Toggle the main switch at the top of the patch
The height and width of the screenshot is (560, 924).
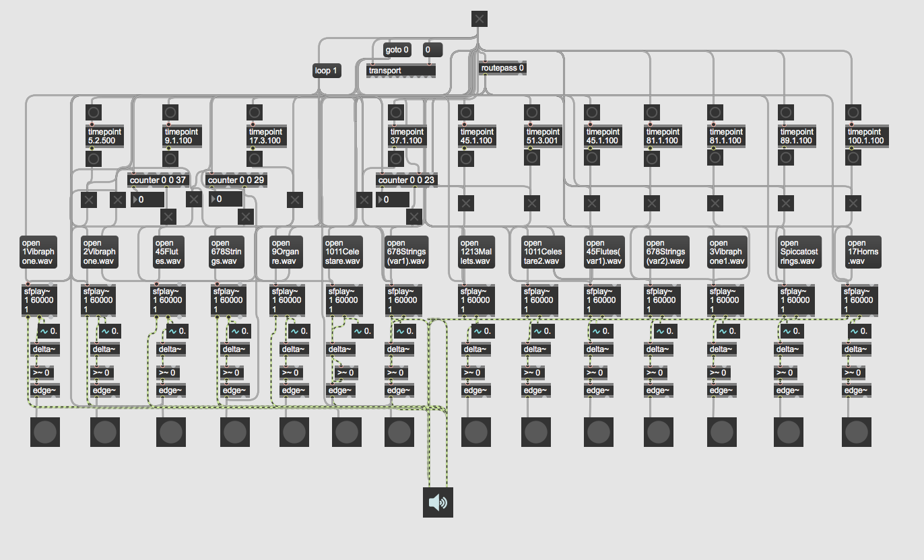coord(479,19)
